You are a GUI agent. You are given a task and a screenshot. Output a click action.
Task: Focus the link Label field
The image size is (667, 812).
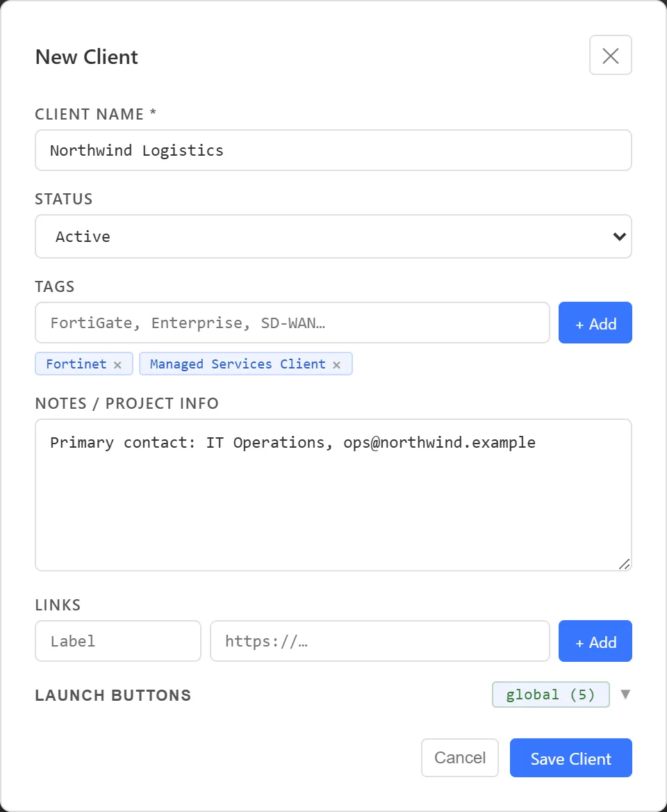[118, 641]
